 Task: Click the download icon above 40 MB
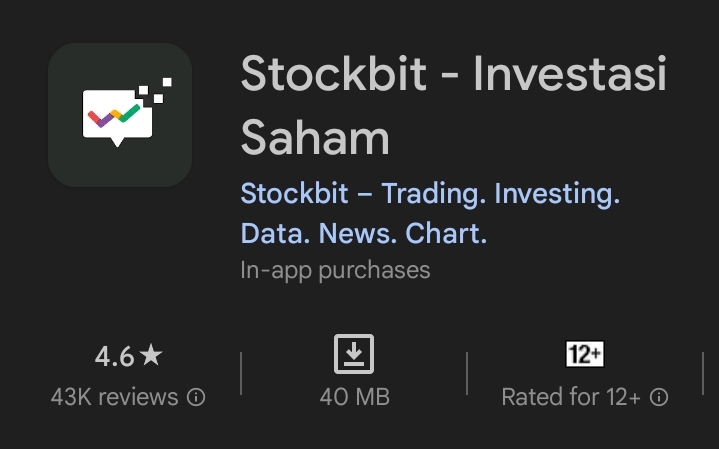[x=354, y=354]
